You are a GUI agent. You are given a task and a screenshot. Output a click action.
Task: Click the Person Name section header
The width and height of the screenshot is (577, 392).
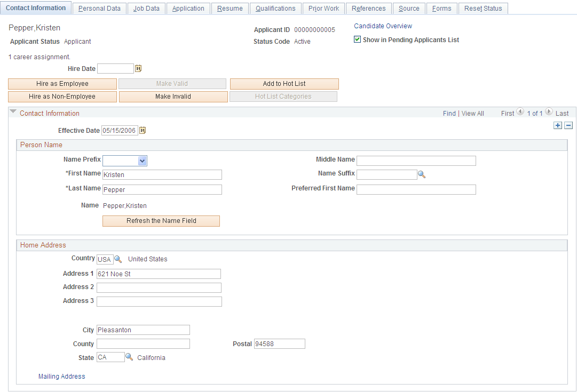click(292, 145)
